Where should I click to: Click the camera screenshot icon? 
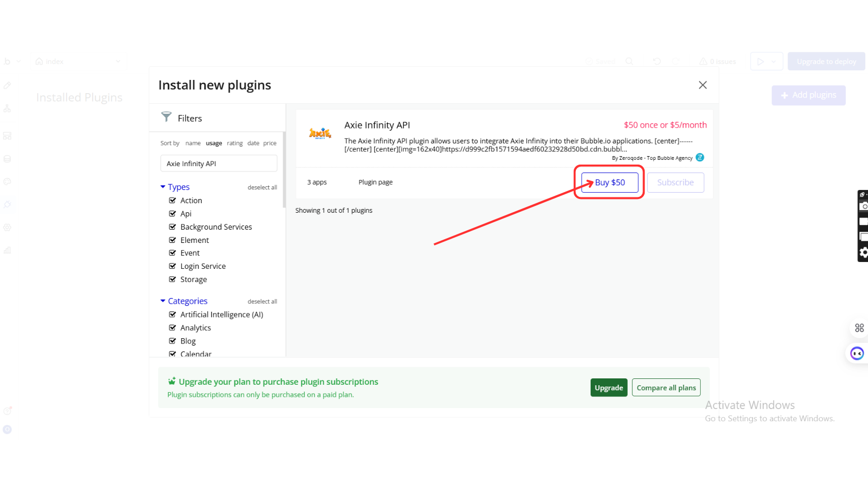click(863, 206)
